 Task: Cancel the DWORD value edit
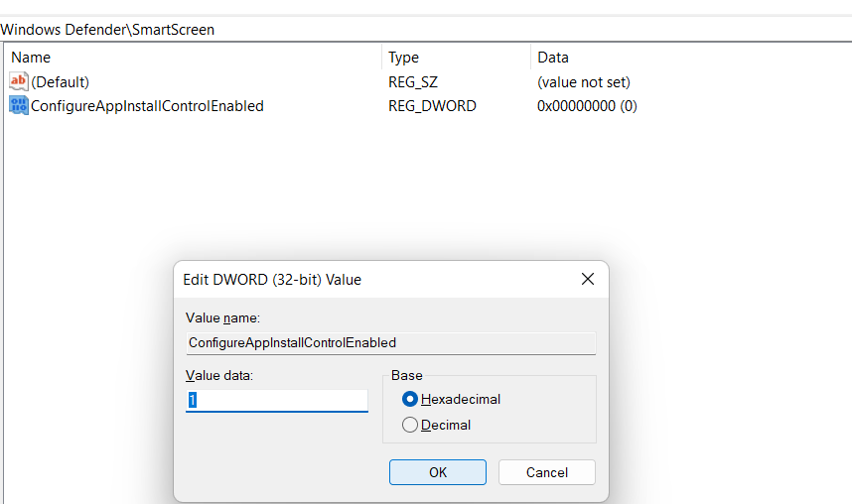(546, 472)
